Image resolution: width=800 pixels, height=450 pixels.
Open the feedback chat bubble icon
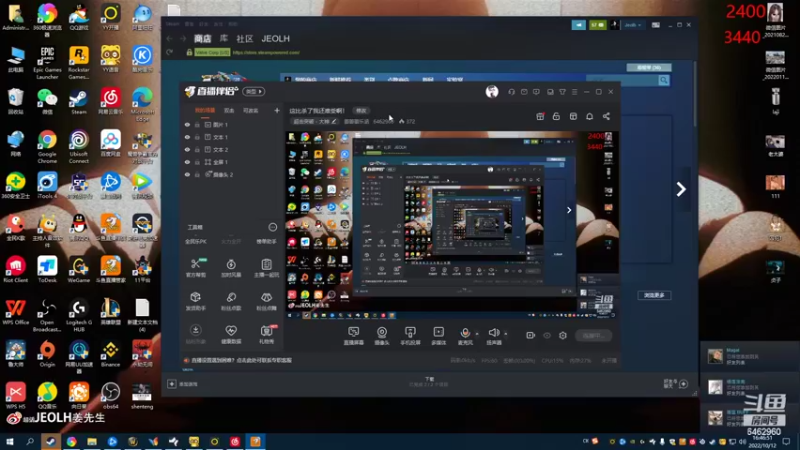(536, 92)
